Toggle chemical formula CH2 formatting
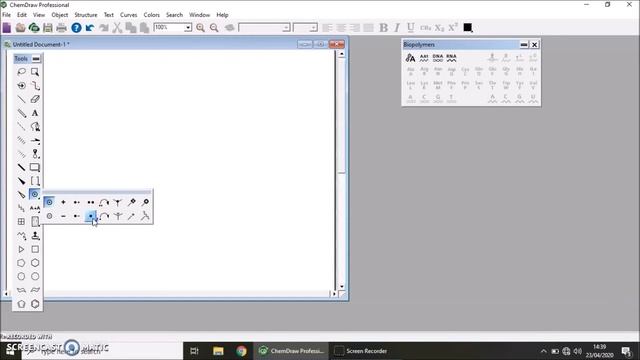The height and width of the screenshot is (360, 640). click(x=425, y=28)
